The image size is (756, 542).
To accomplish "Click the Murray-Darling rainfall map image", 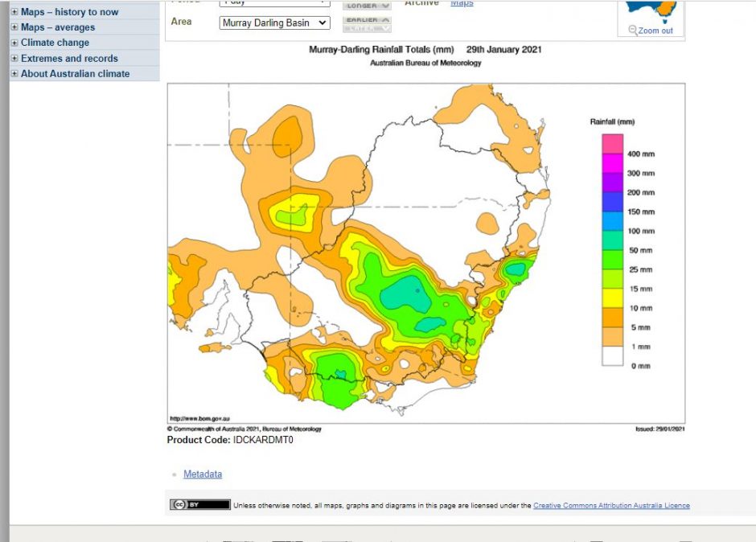I will click(x=426, y=253).
